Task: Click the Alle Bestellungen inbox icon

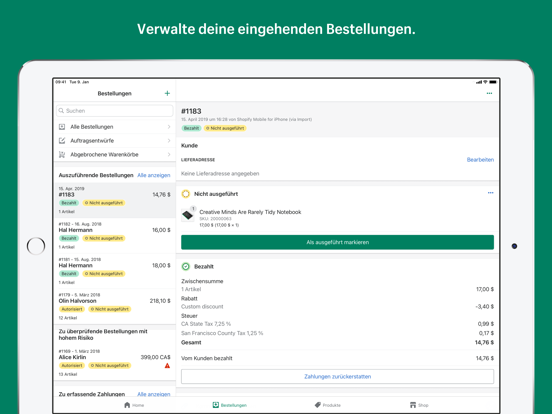Action: tap(62, 127)
